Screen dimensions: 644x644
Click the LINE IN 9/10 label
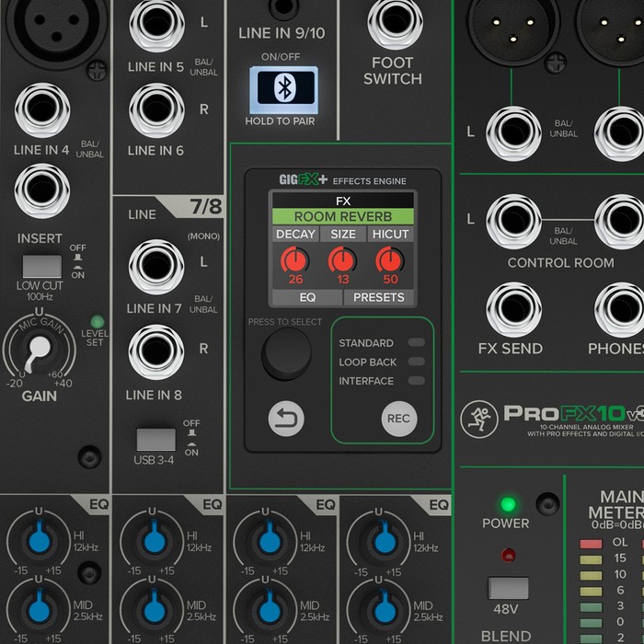(282, 33)
